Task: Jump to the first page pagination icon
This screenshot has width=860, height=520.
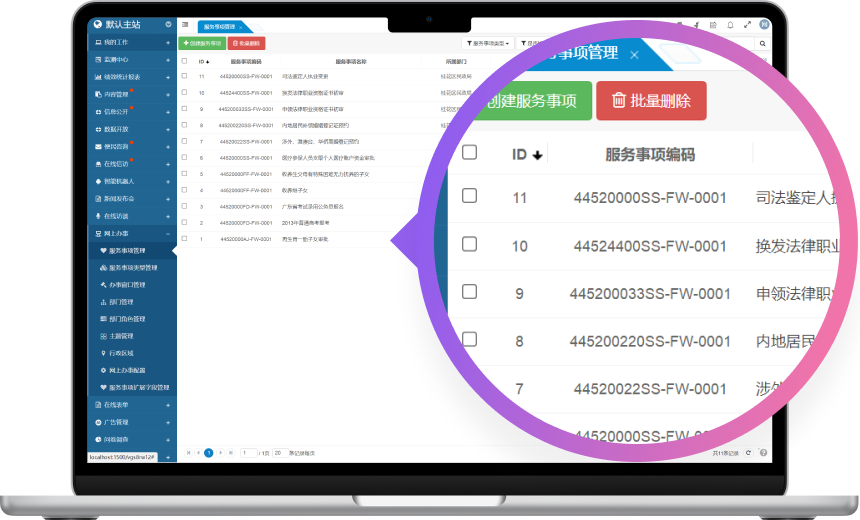Action: pos(188,453)
